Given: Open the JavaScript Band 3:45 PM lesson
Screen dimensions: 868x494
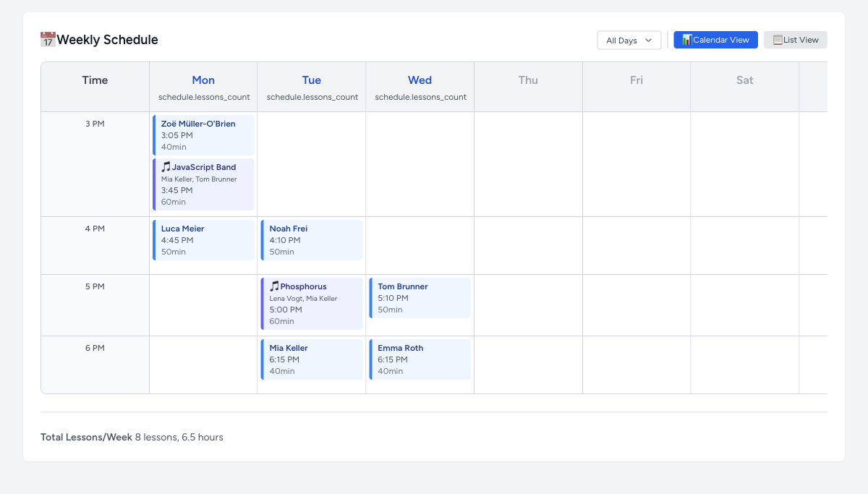Looking at the screenshot, I should click(203, 184).
